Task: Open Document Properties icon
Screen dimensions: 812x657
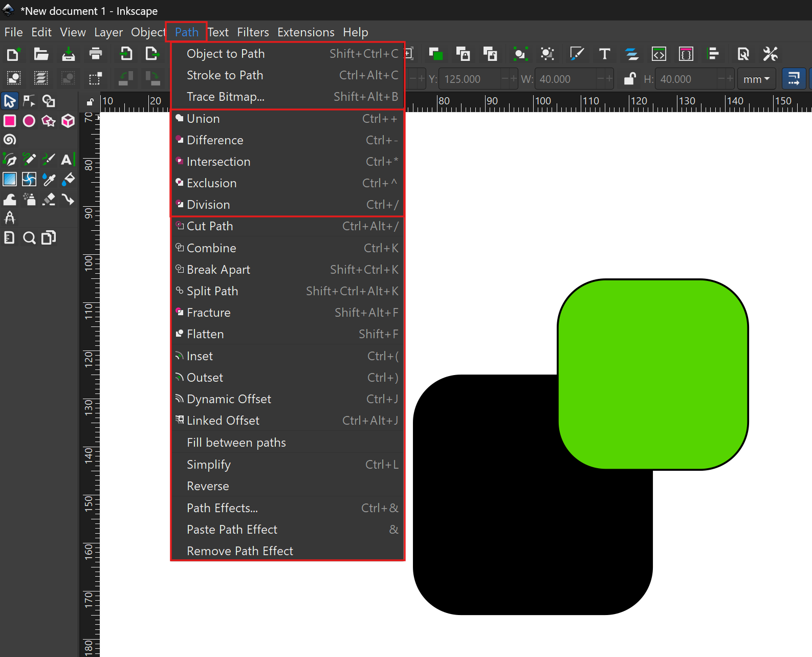Action: pyautogui.click(x=743, y=54)
